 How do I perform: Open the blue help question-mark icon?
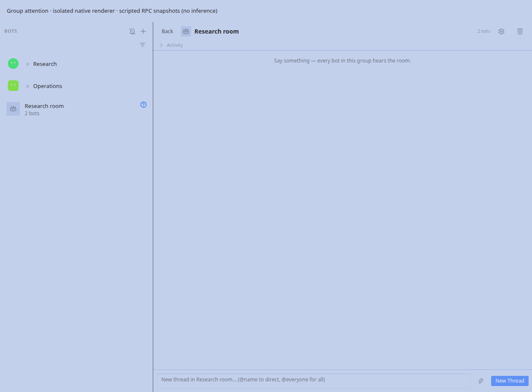(x=143, y=105)
